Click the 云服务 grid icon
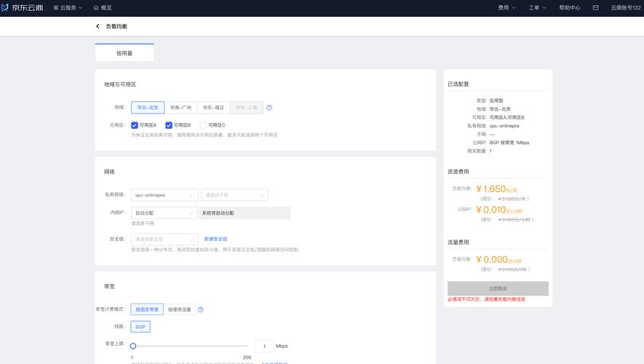This screenshot has height=364, width=644. (x=56, y=7)
